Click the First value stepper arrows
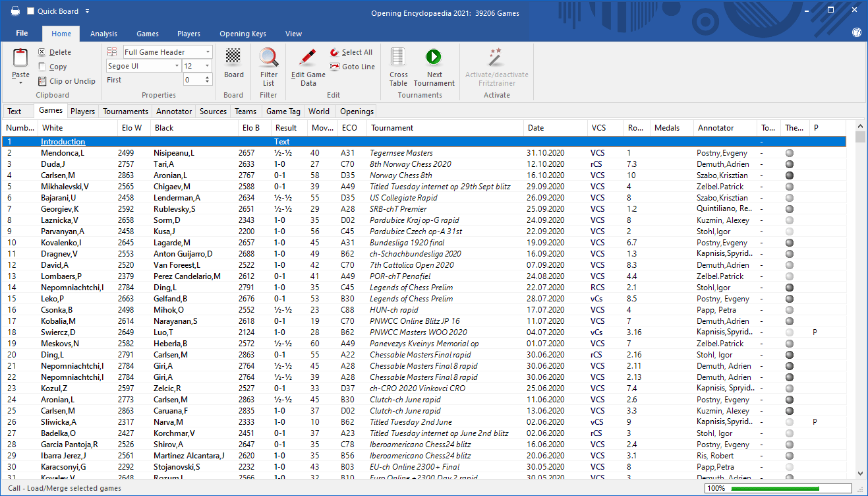Screen dimensions: 868x496 tap(208, 80)
